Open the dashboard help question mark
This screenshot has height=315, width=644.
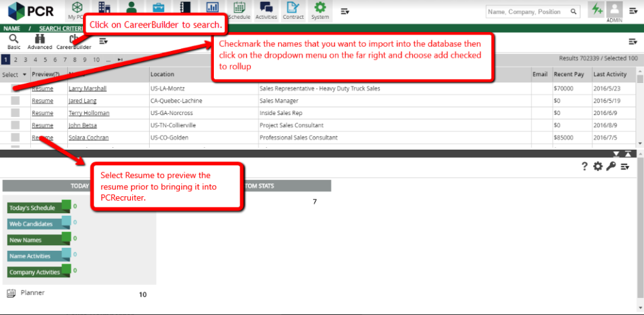[584, 167]
